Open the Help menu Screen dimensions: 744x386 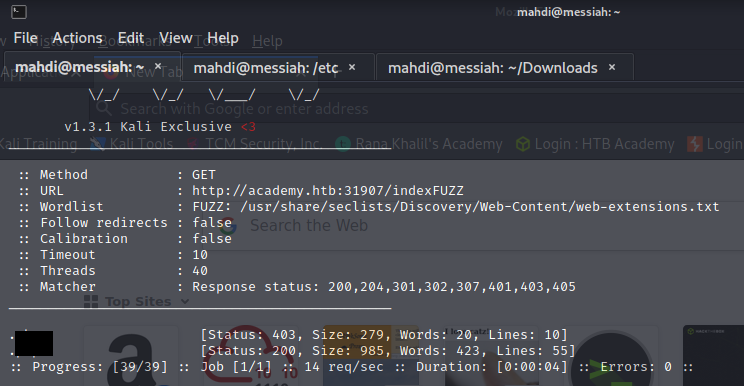(223, 38)
